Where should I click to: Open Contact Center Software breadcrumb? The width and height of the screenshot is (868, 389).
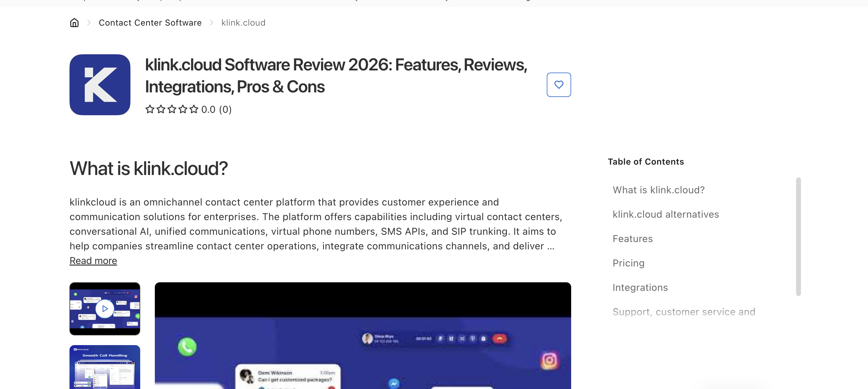(150, 23)
